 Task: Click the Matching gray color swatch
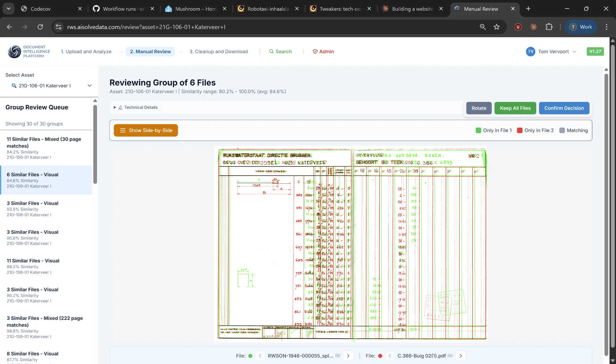562,130
